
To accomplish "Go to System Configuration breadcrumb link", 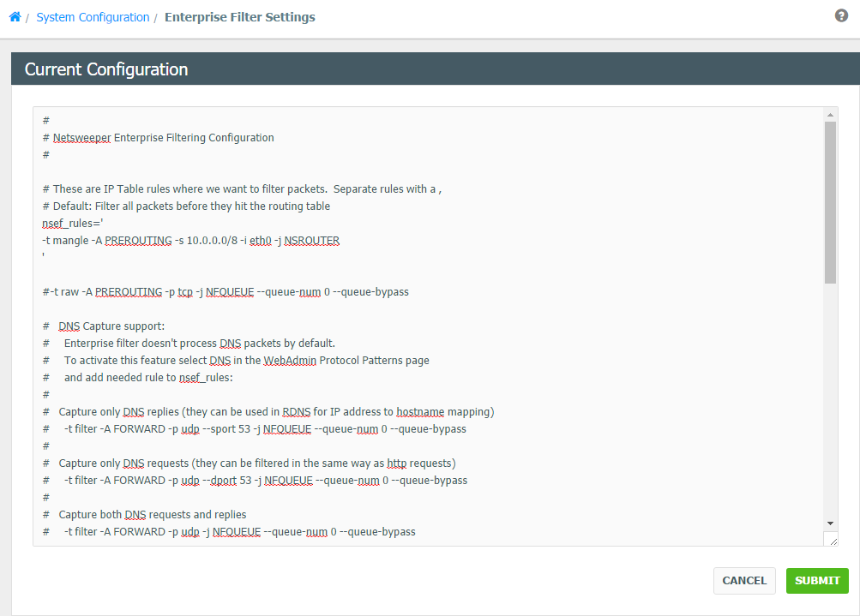I will click(93, 17).
